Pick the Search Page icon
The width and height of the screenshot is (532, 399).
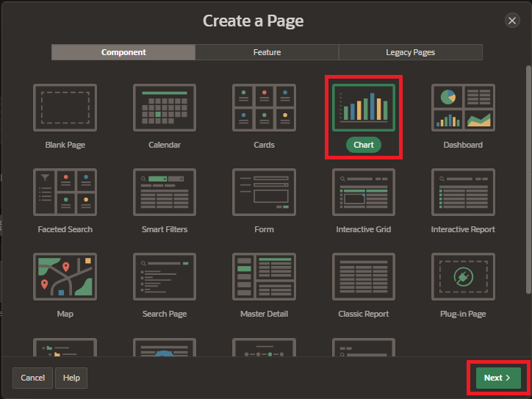[x=165, y=277]
